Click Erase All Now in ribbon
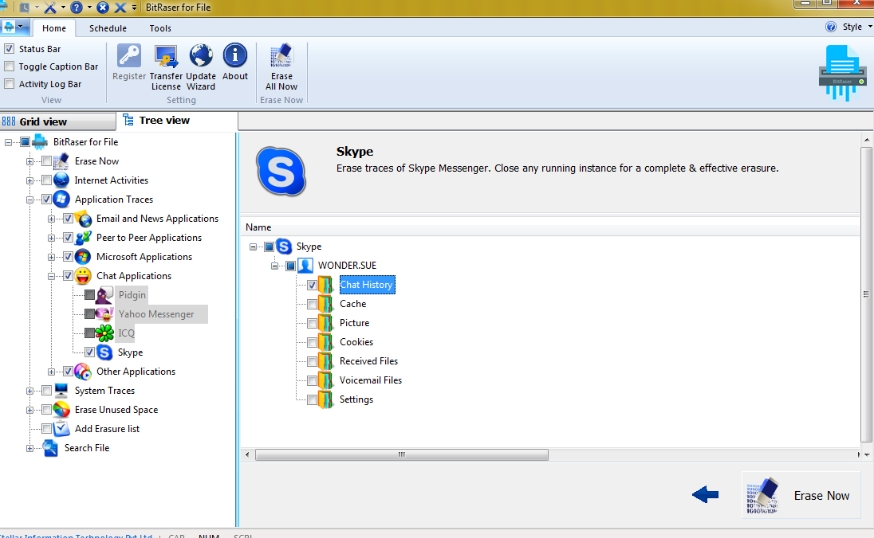 point(282,58)
